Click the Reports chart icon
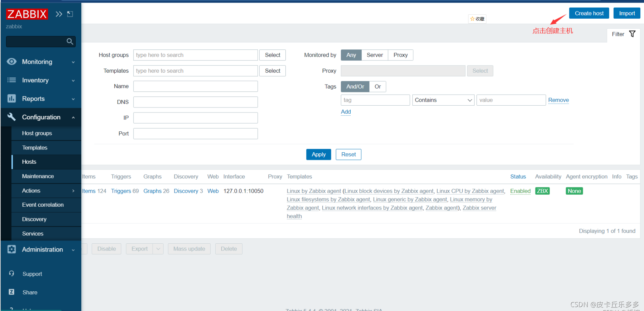Image resolution: width=644 pixels, height=311 pixels. [11, 99]
